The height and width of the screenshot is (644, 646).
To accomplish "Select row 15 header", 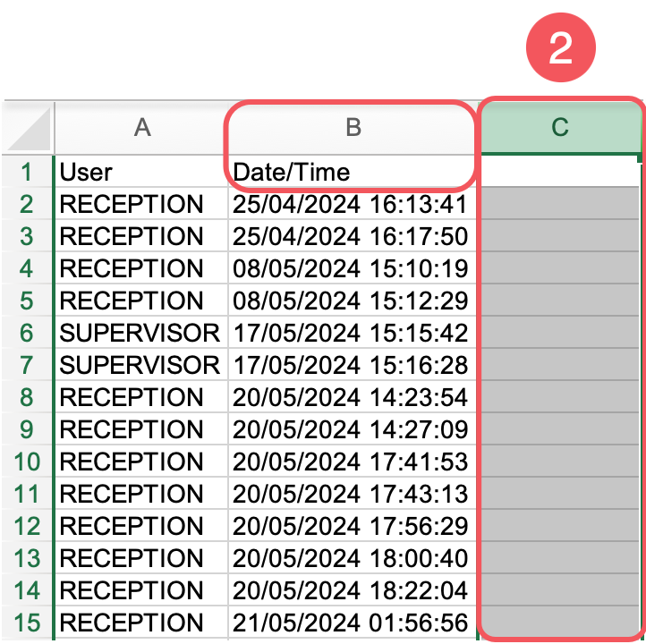I will [x=27, y=623].
